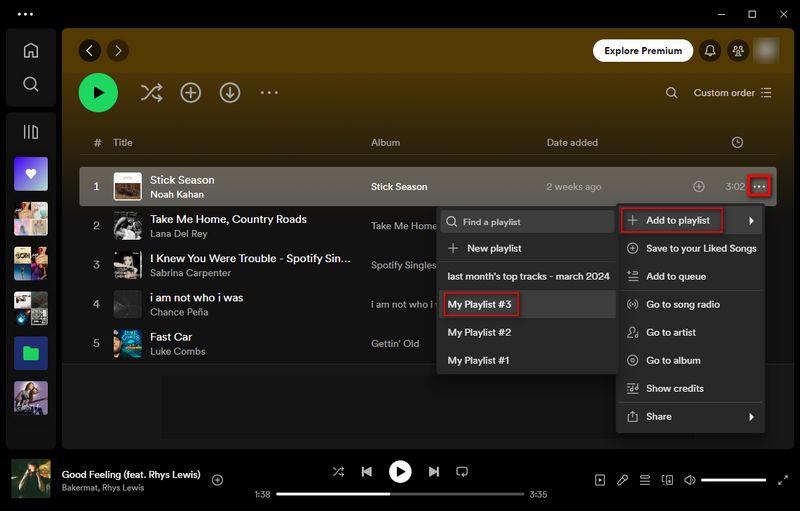Viewport: 800px width, 511px height.
Task: Search within the playlist
Action: (x=671, y=93)
